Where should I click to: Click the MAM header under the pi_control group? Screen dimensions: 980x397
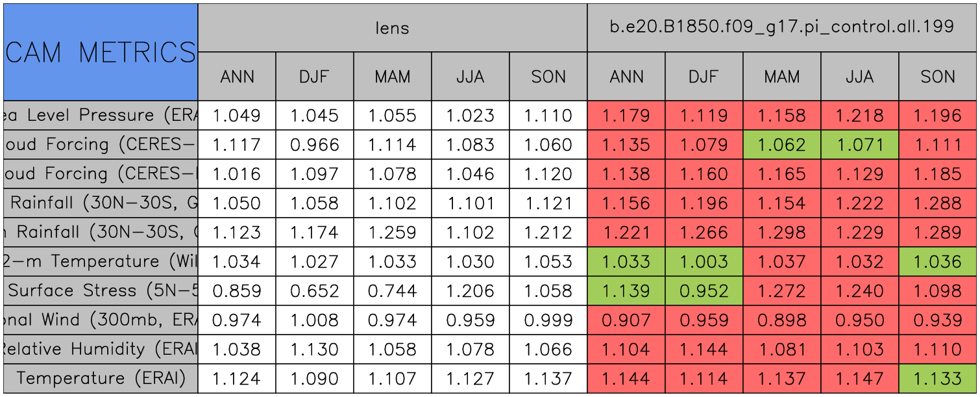coord(782,77)
